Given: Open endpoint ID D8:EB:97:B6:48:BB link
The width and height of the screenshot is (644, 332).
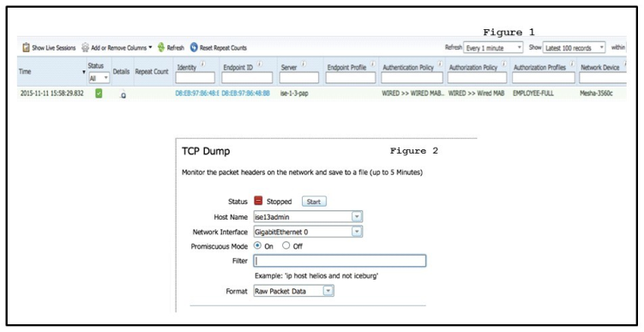Looking at the screenshot, I should (x=245, y=94).
